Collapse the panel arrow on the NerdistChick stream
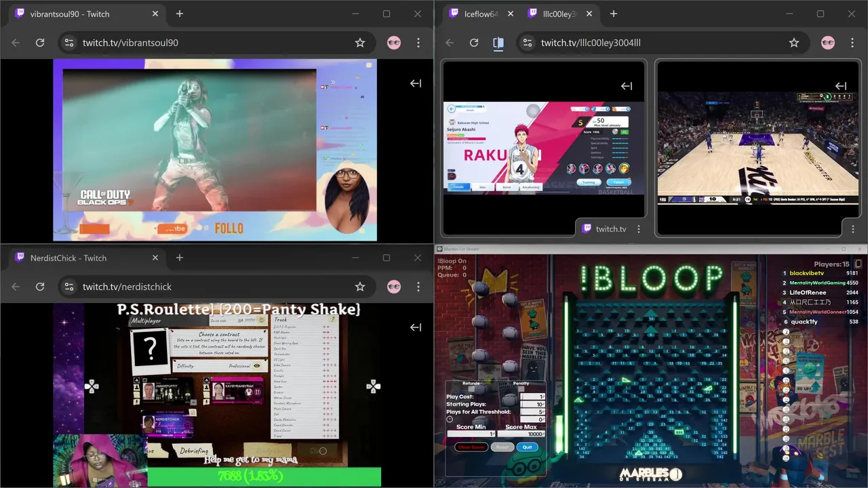Viewport: 868px width, 488px height. [x=416, y=327]
